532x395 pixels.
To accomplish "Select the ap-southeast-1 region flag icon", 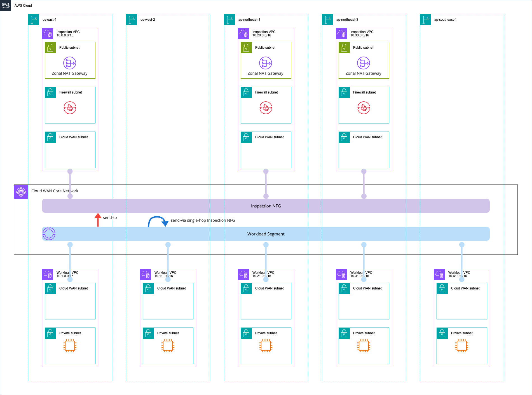I will [425, 20].
